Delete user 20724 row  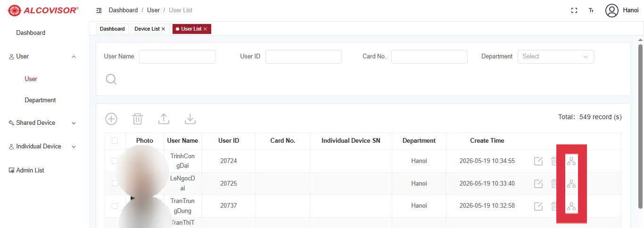(x=554, y=161)
